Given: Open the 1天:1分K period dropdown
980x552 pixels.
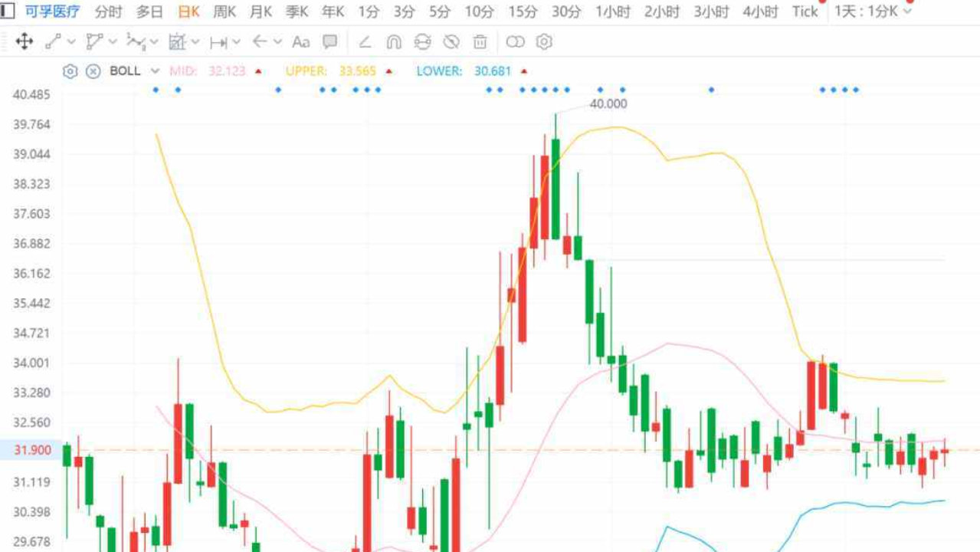Looking at the screenshot, I should point(874,11).
